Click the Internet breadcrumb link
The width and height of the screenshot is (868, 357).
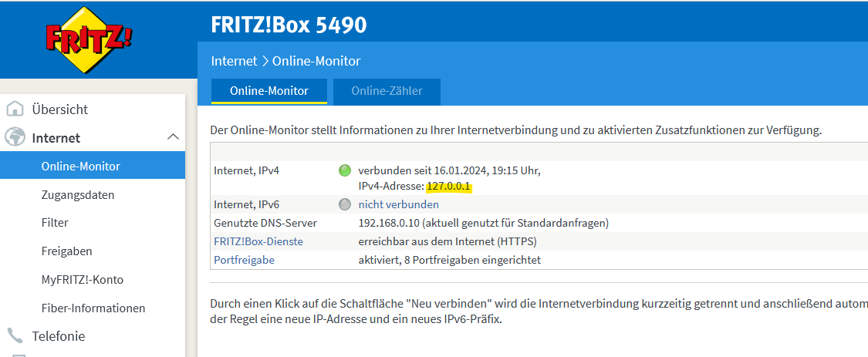pos(234,61)
